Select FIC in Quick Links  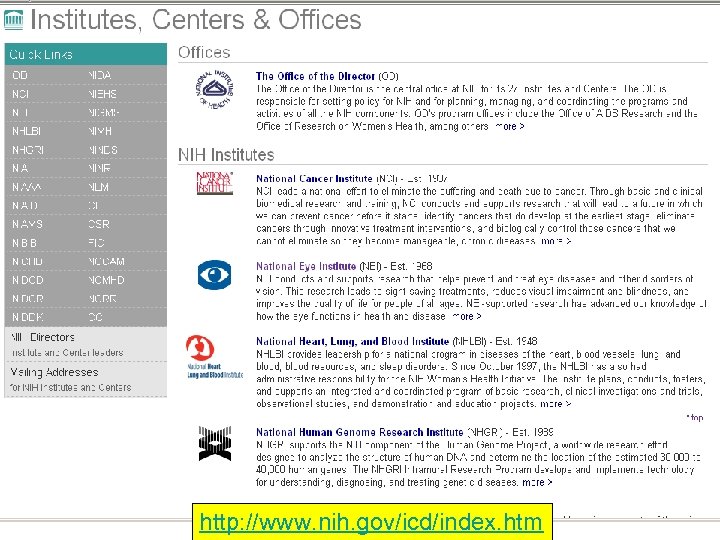(96, 243)
